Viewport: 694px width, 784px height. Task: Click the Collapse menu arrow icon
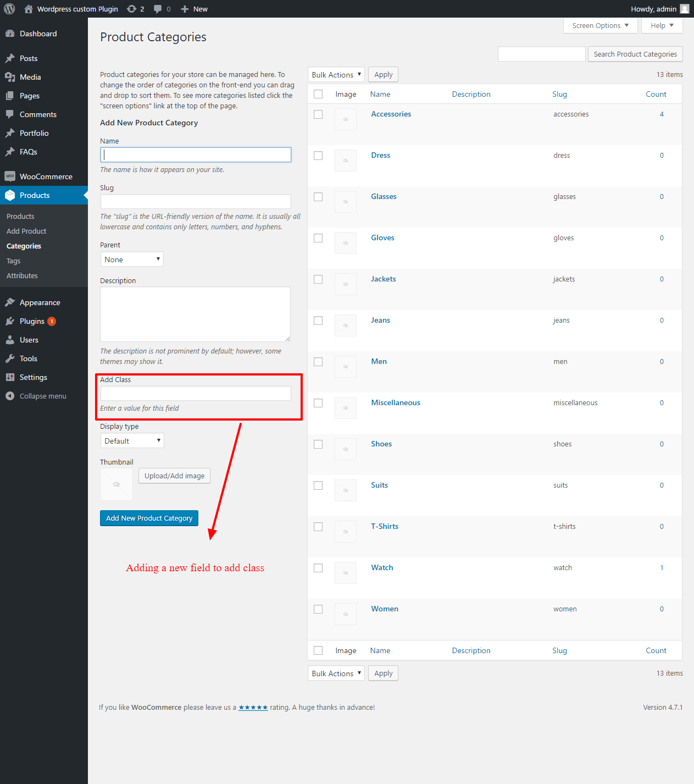[x=10, y=396]
